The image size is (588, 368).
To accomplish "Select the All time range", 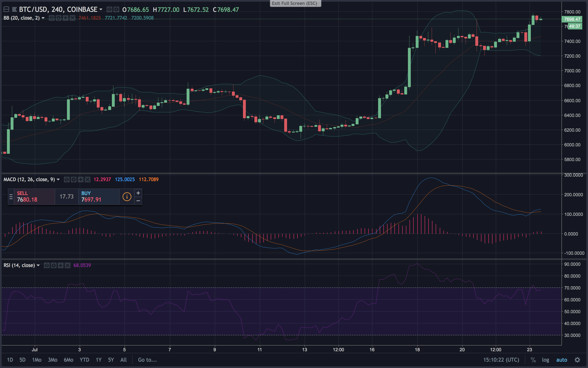I will click(x=124, y=360).
